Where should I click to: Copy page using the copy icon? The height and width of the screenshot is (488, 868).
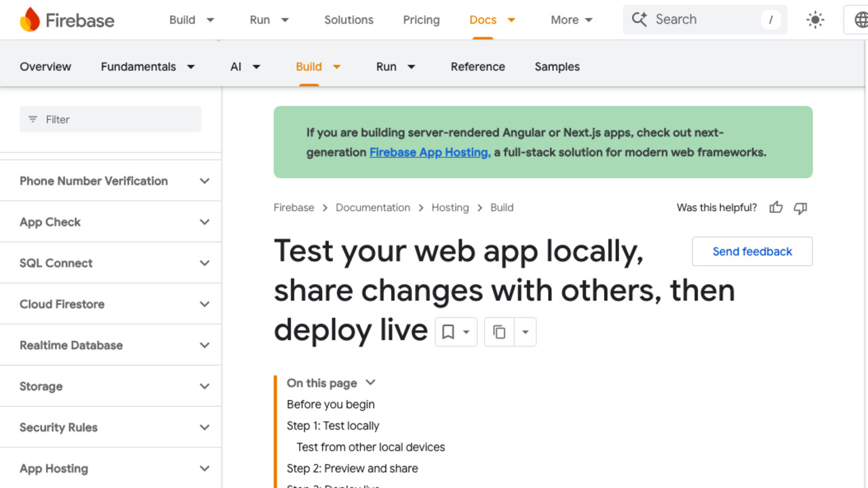coord(500,332)
